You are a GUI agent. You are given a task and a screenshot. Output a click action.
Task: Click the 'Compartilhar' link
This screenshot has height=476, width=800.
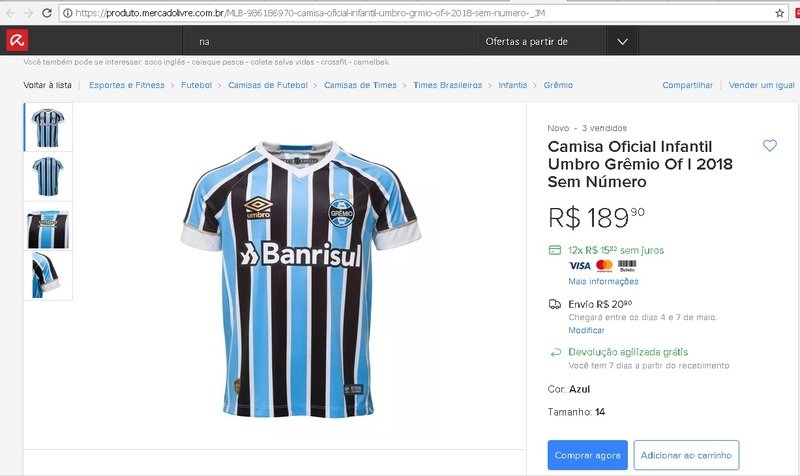(687, 85)
